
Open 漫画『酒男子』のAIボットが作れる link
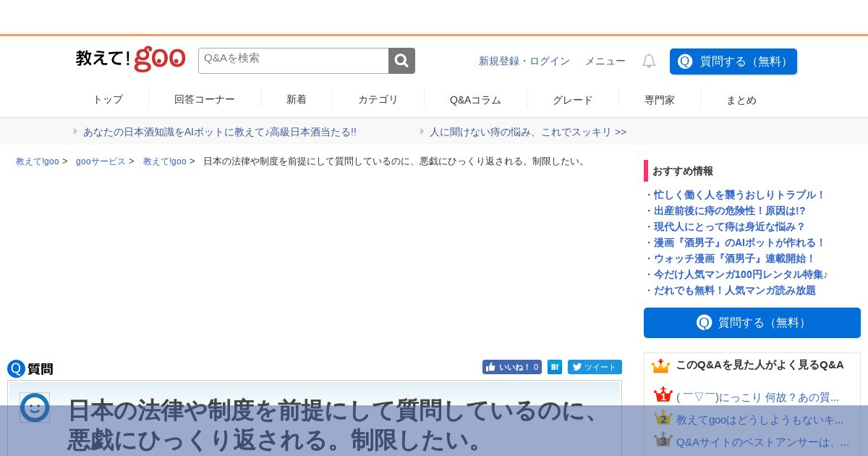[x=739, y=242]
